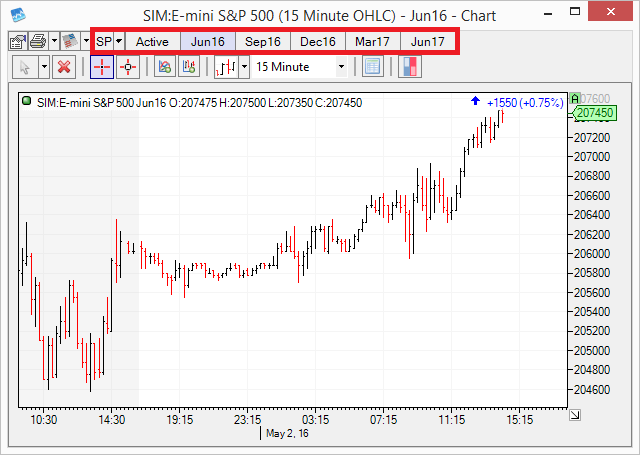This screenshot has width=640, height=455.
Task: Select the Active contract button
Action: (x=152, y=42)
